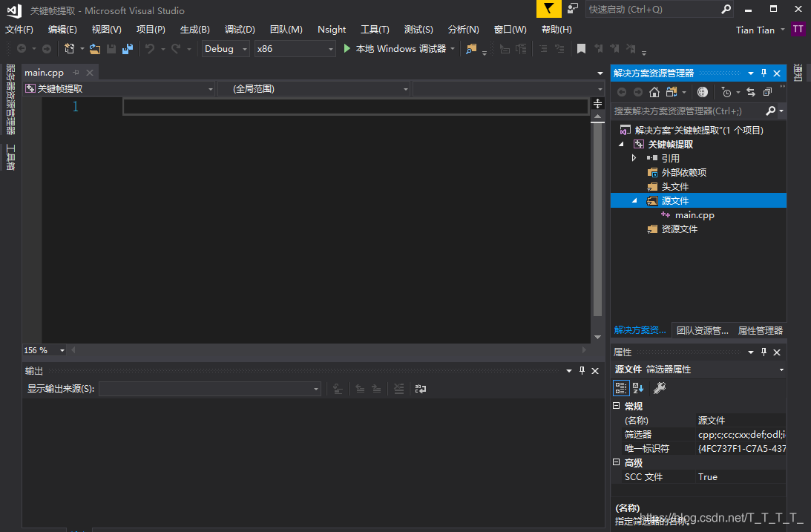Select main.cpp in Solution Explorer tree
This screenshot has height=532, width=811.
[695, 215]
